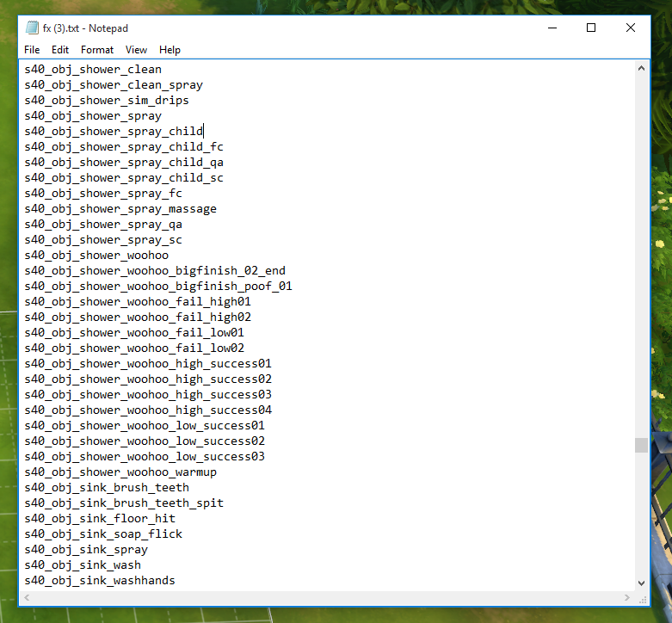The height and width of the screenshot is (623, 672).
Task: Click line s40_obj_sink_soap_flick
Action: click(x=103, y=534)
